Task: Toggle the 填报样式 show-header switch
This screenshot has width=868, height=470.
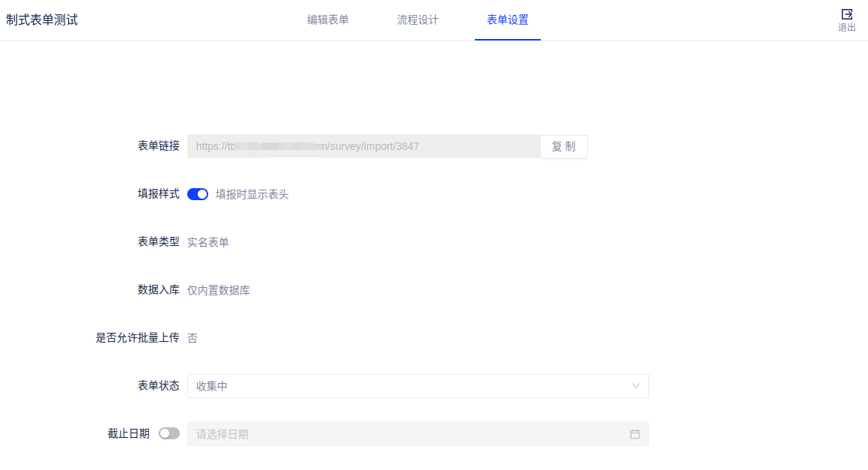Action: [198, 194]
